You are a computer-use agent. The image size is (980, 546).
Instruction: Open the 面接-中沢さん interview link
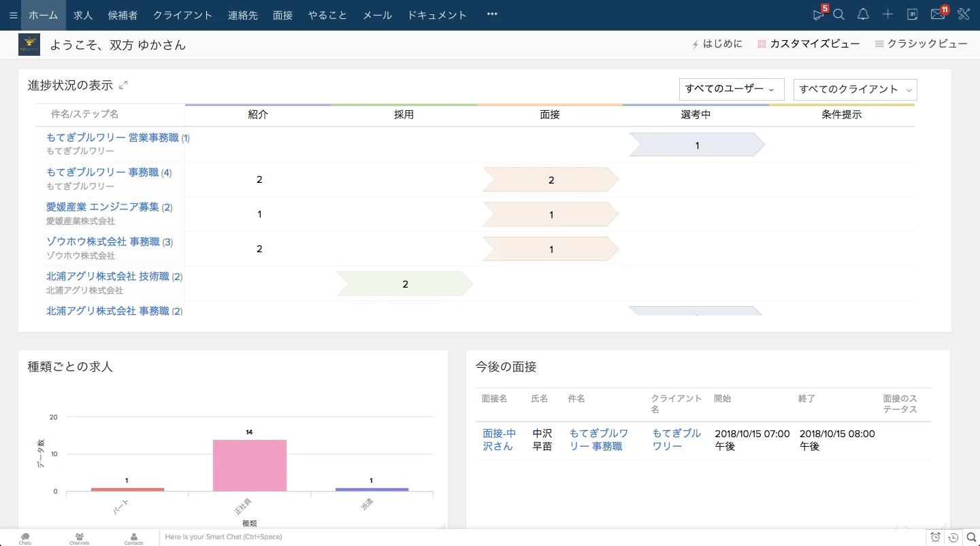coord(499,439)
